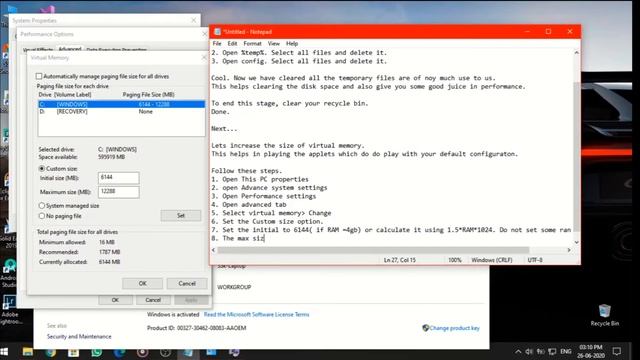Click the '1787 MB' recommended value
The height and width of the screenshot is (360, 640).
(x=109, y=252)
